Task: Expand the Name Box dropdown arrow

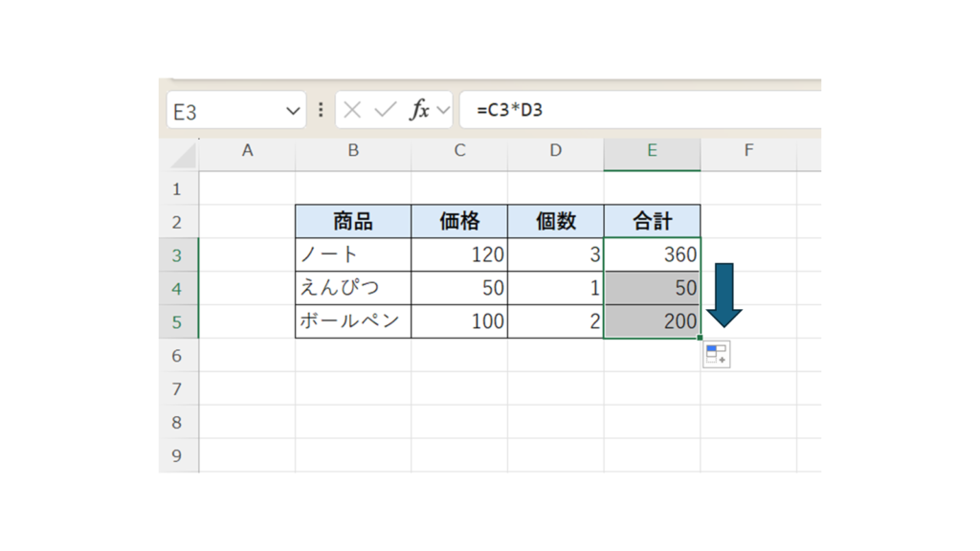Action: pos(293,111)
